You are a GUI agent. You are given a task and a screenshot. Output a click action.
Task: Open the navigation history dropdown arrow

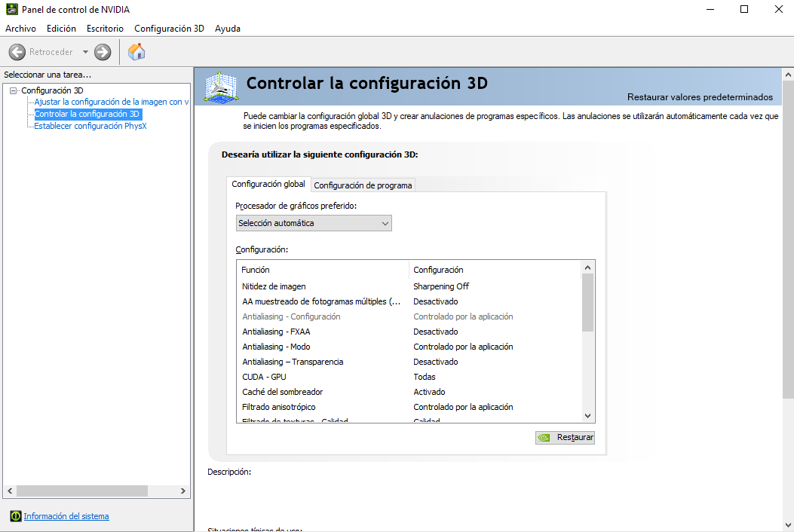point(85,52)
